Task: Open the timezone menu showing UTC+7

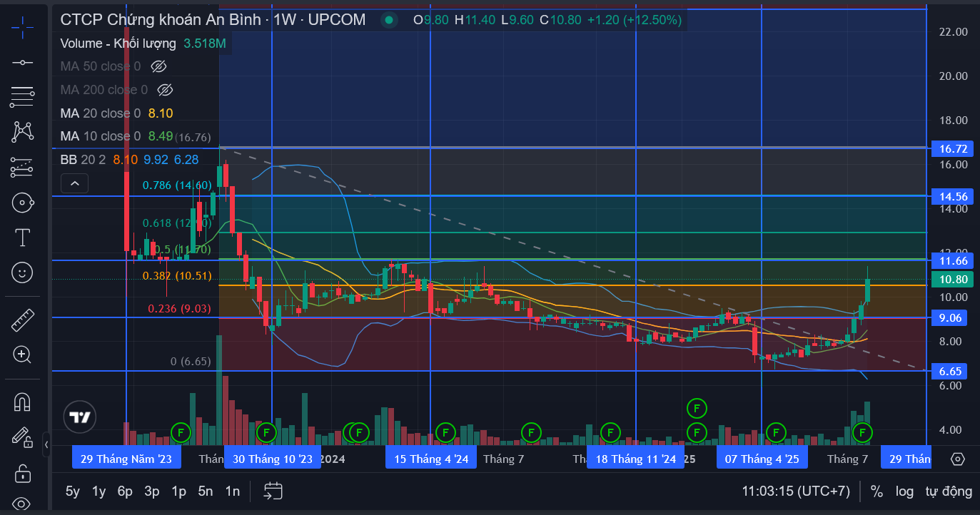Action: 796,491
